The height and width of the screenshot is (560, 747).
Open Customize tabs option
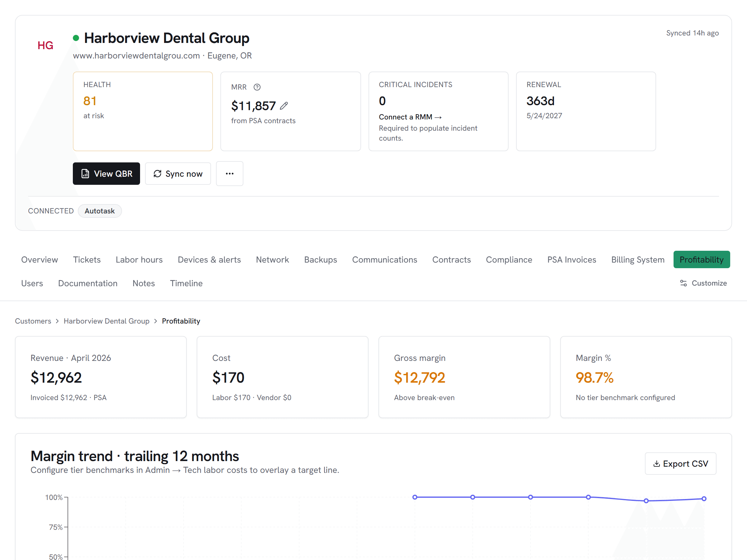[x=703, y=283]
